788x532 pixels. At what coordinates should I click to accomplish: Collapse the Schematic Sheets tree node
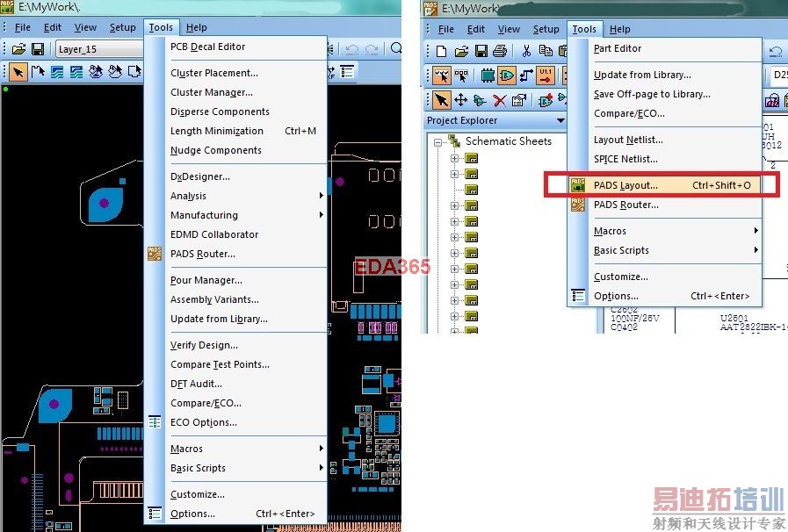coord(437,142)
